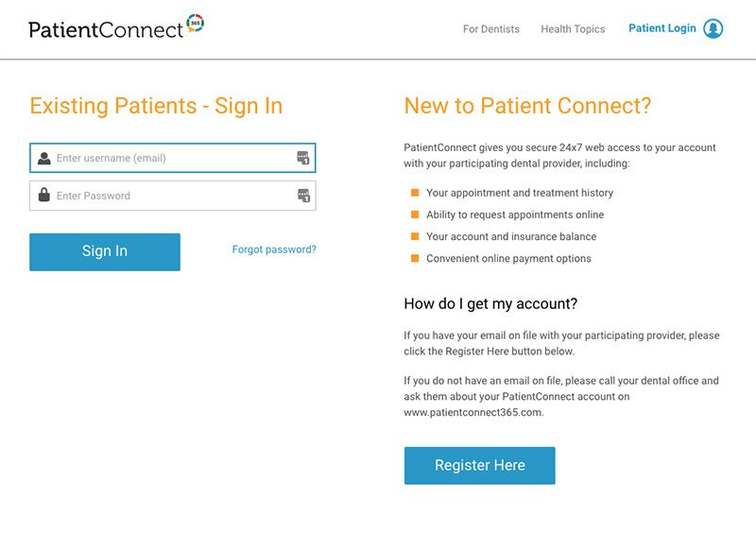Click the Enter Password field
This screenshot has width=756, height=549.
170,196
